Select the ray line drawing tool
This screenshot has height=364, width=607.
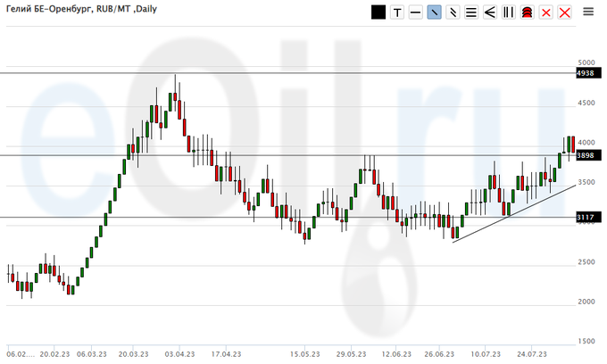(x=453, y=12)
